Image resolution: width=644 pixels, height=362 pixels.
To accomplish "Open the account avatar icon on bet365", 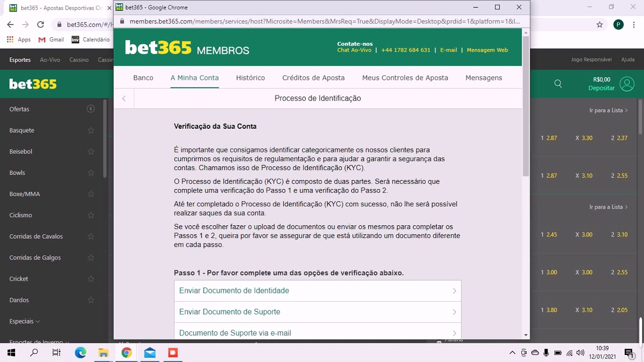I will 627,83.
